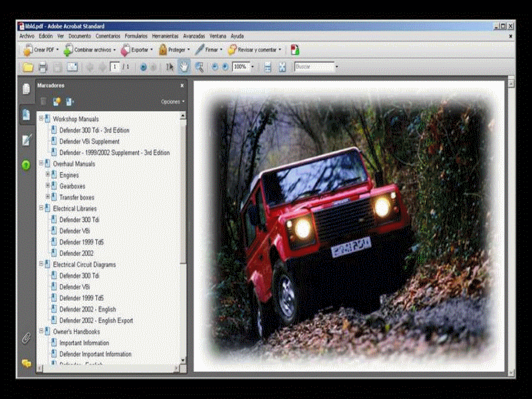Select the Marquee Zoom magnifier tool

[199, 67]
